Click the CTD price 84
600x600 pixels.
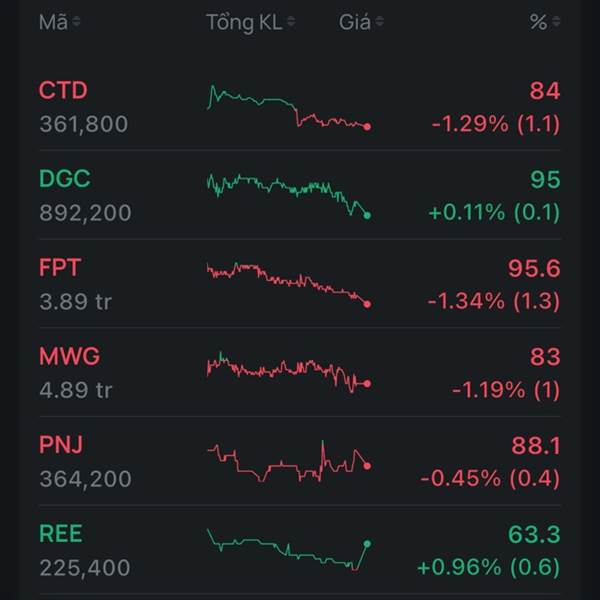[x=545, y=91]
